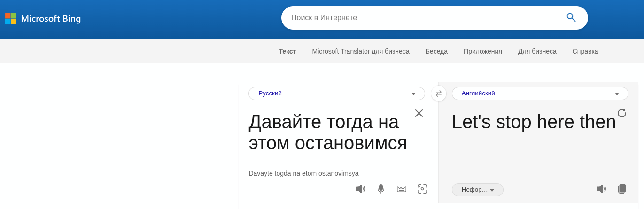Click the Microsoft Bing logo
The height and width of the screenshot is (209, 644).
tap(43, 19)
